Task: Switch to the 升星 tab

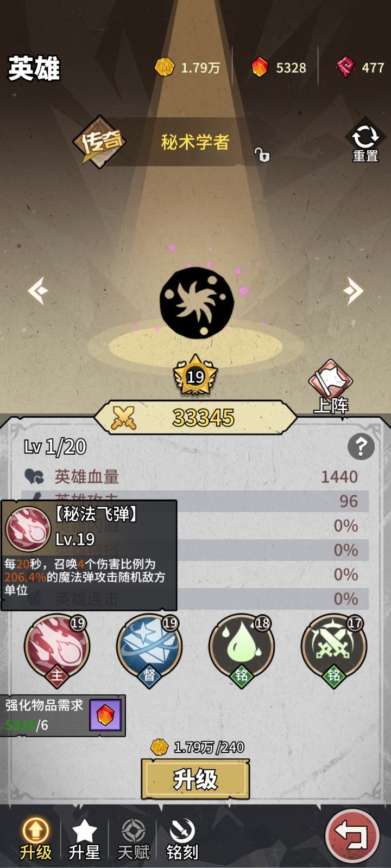Action: (x=84, y=839)
